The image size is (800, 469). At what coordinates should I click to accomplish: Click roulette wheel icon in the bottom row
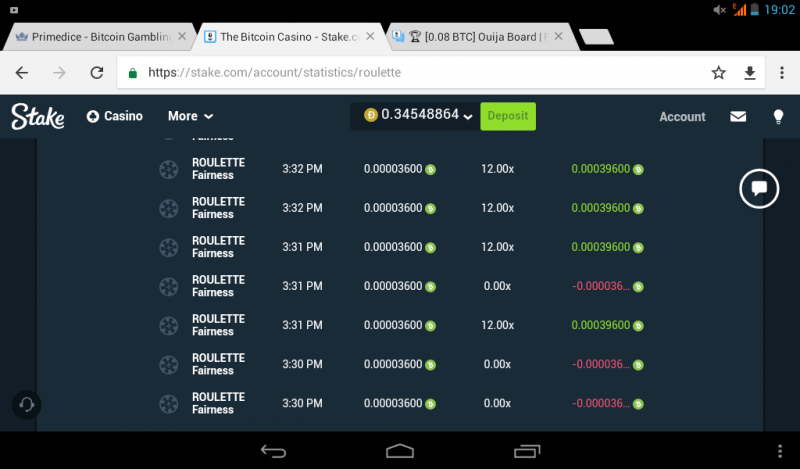tap(168, 404)
